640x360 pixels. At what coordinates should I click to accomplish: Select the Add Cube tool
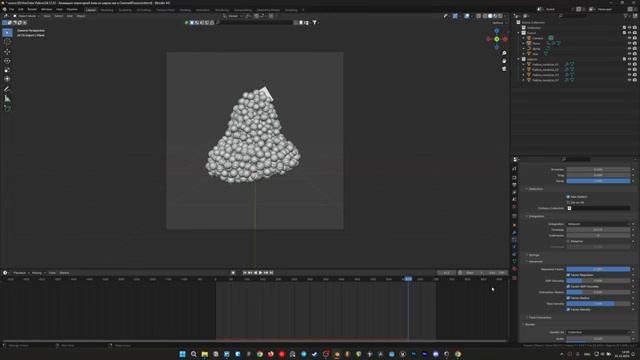point(7,108)
